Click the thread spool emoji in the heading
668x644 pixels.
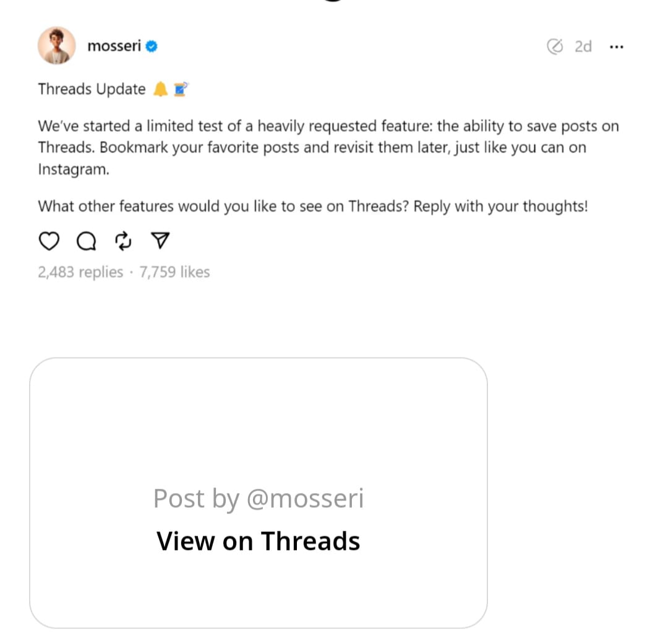[180, 90]
